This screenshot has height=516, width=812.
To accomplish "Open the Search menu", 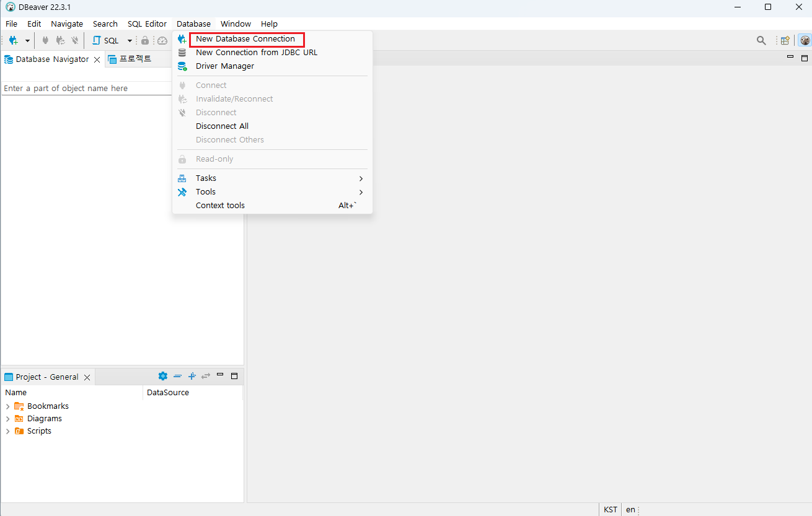I will pyautogui.click(x=105, y=24).
